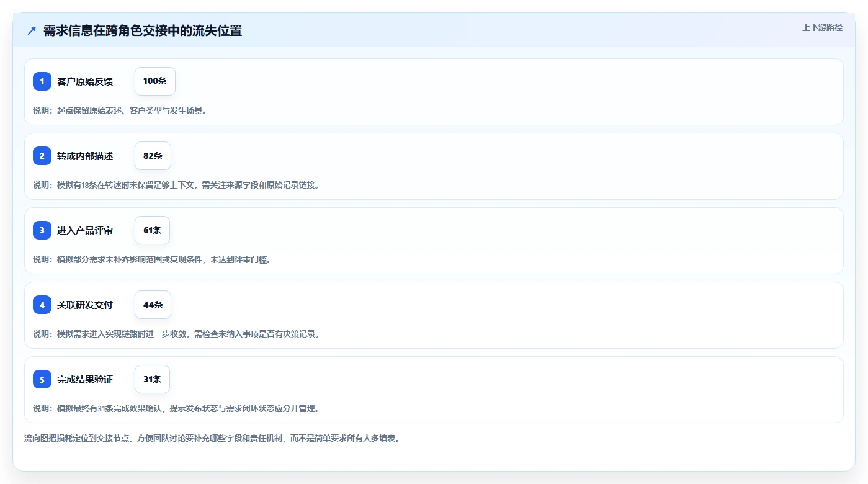Click the note starting 模拟需求进入实现链路
The height and width of the screenshot is (484, 868).
176,334
